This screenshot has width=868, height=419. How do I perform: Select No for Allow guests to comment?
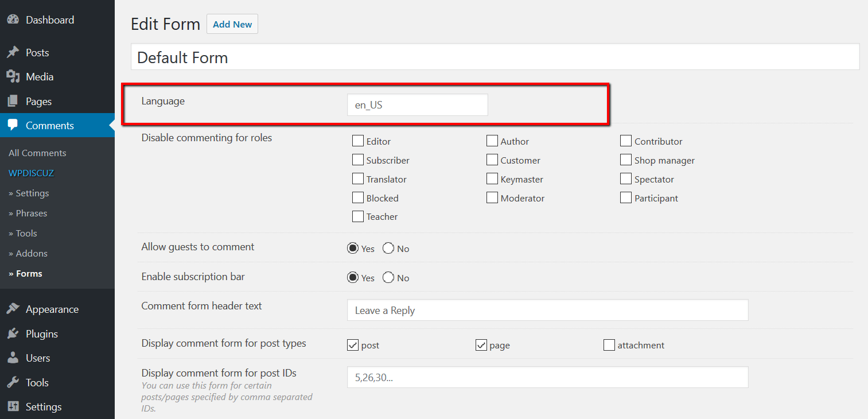pos(388,249)
